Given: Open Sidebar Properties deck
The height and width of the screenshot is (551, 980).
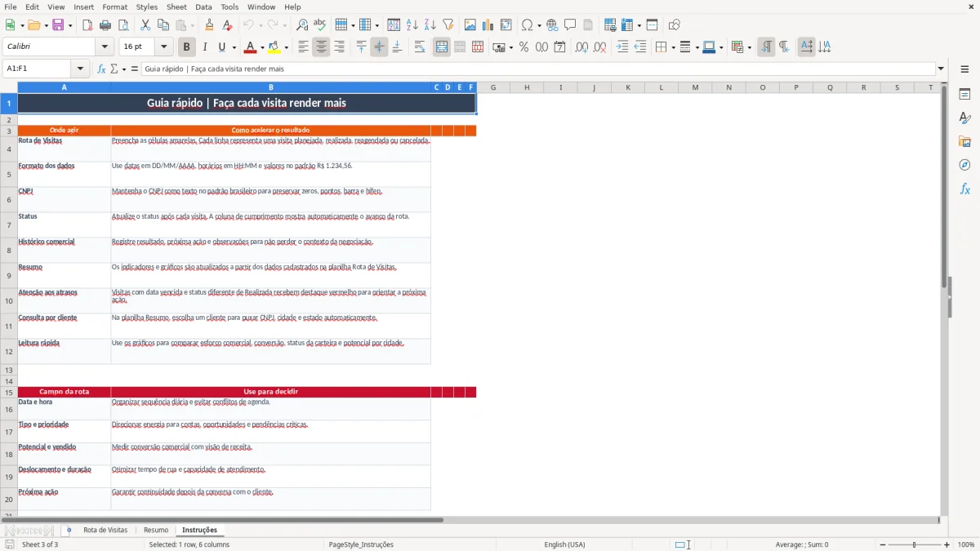Looking at the screenshot, I should [964, 95].
